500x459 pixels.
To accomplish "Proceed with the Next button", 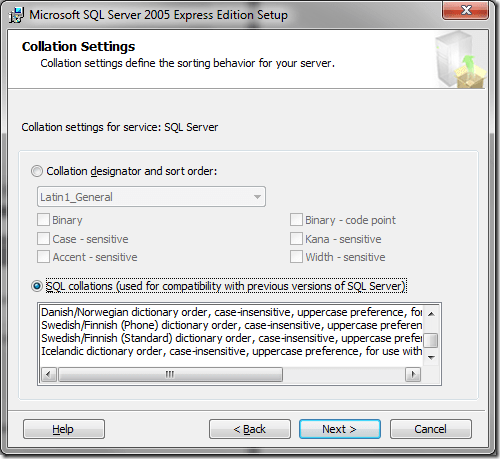I will coord(340,429).
